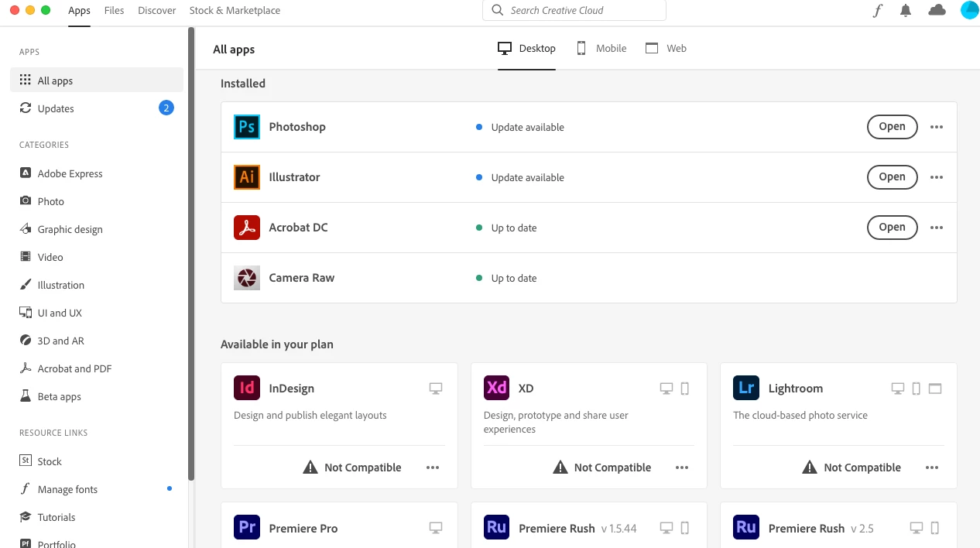Open Updates in the sidebar
Image resolution: width=980 pixels, height=548 pixels.
[97, 108]
